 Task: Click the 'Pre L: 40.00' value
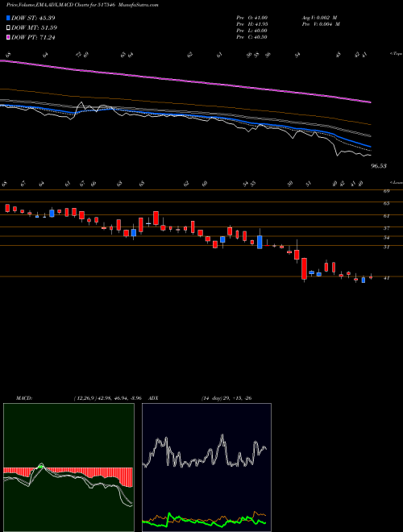tap(251, 31)
